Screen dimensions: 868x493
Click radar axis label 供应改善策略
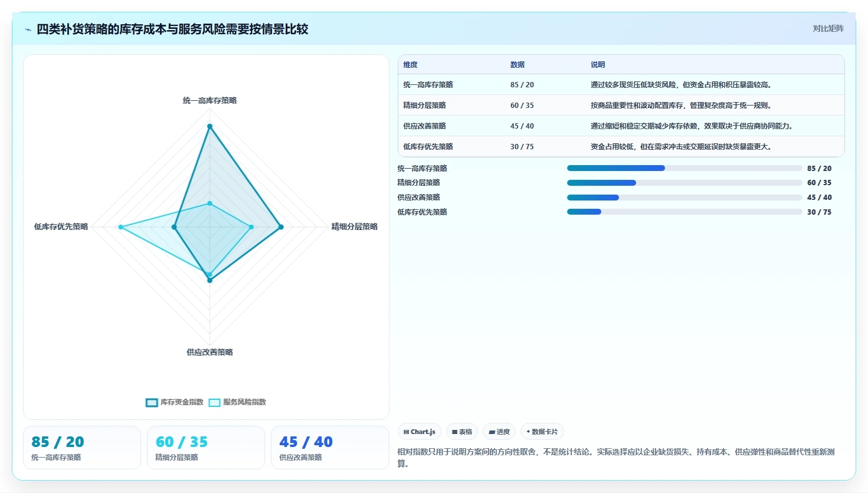(x=209, y=353)
